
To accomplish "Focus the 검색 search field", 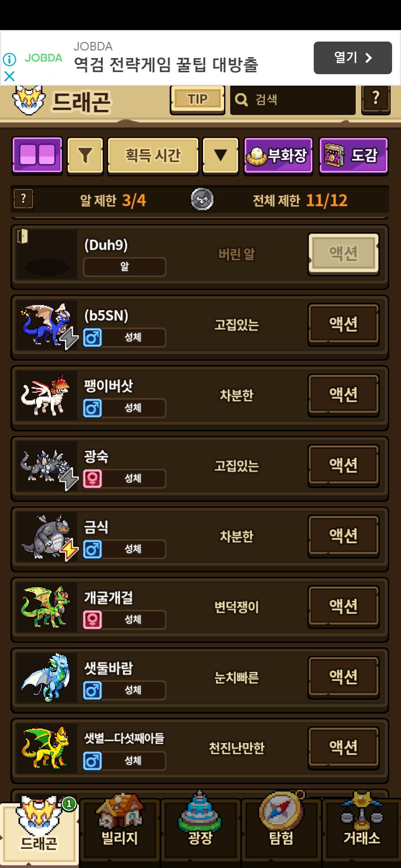I will click(x=293, y=99).
